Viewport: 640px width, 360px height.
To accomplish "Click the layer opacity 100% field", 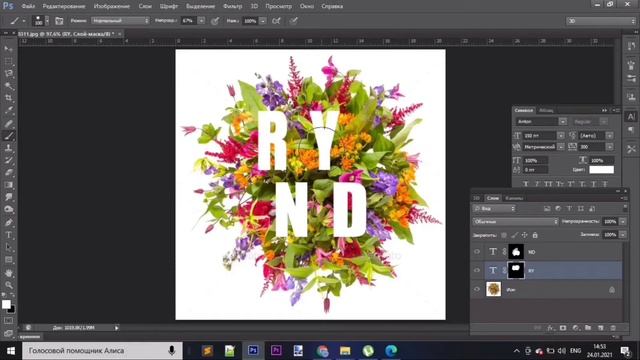I will (x=610, y=221).
